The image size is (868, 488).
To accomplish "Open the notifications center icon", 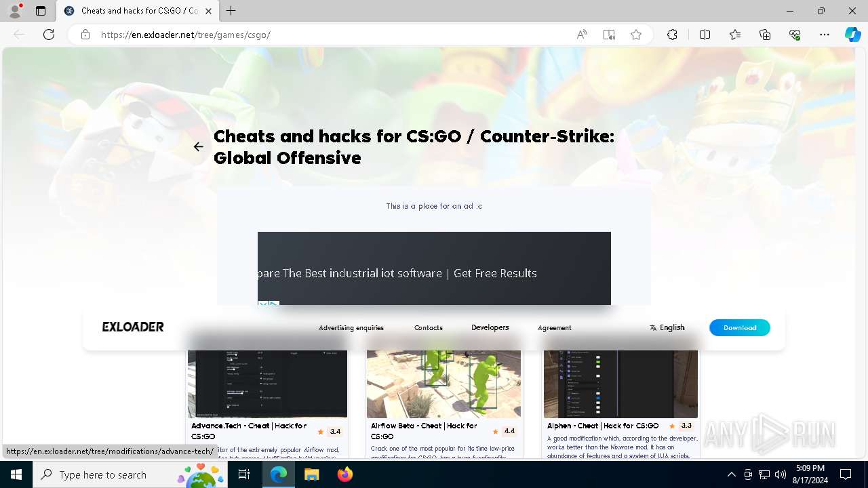I will click(x=846, y=474).
